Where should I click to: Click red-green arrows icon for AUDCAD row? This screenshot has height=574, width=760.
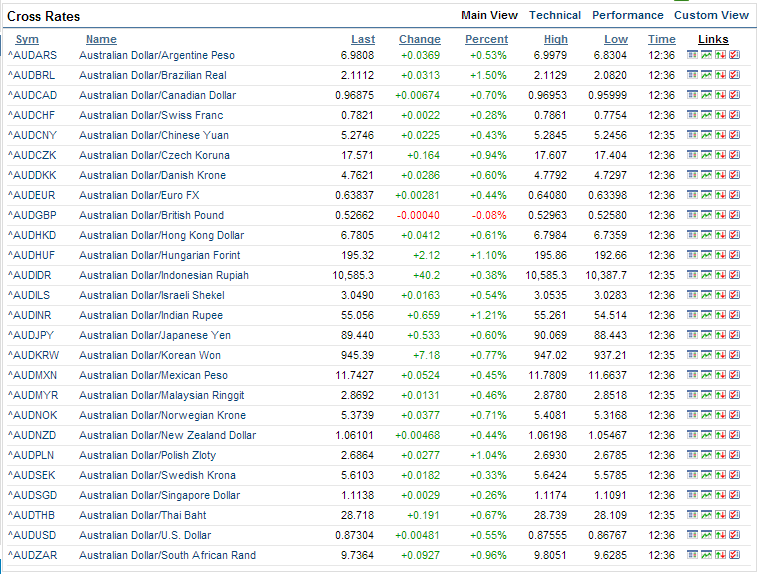point(721,95)
